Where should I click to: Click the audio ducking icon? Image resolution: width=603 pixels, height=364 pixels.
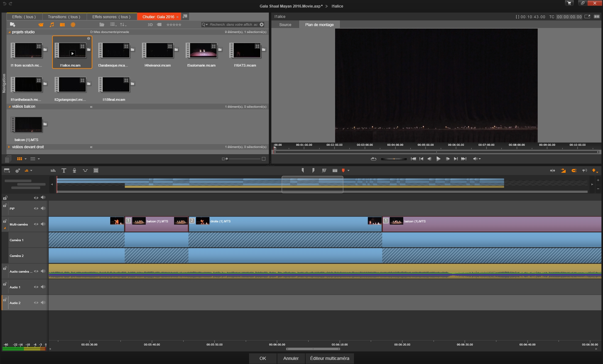[x=85, y=171]
